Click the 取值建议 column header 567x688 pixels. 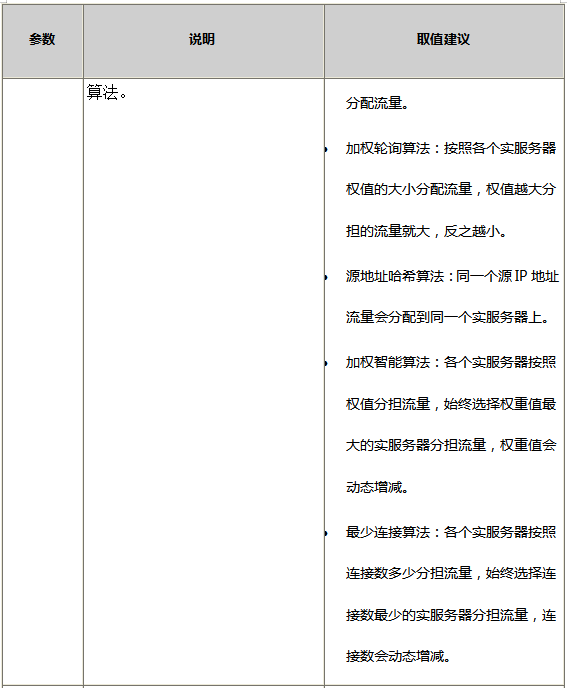point(443,39)
